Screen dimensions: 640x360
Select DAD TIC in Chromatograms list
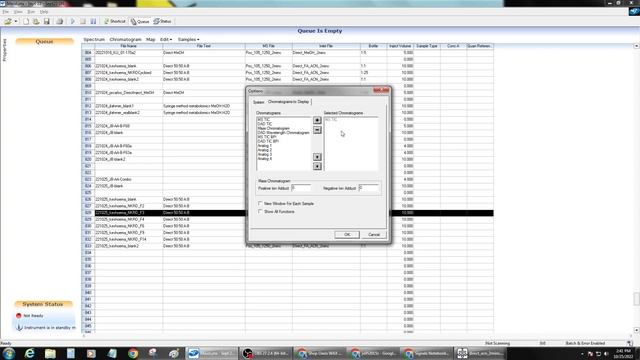click(264, 124)
